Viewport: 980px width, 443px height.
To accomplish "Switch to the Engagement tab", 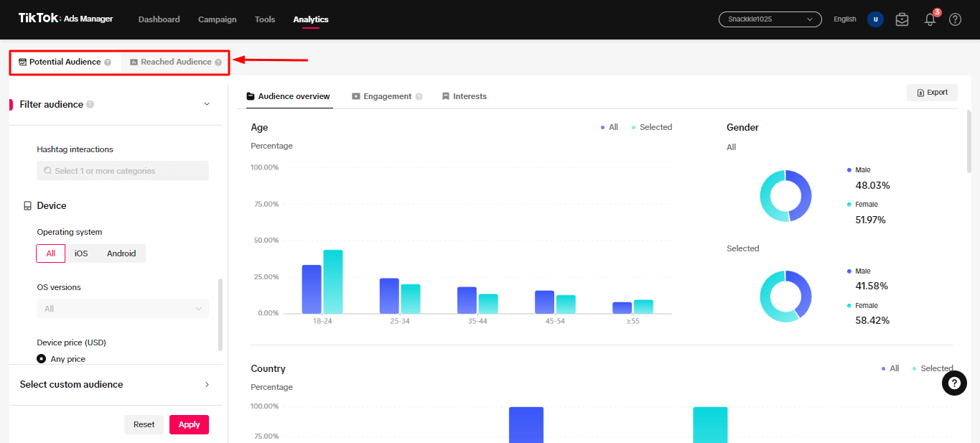I will 387,95.
